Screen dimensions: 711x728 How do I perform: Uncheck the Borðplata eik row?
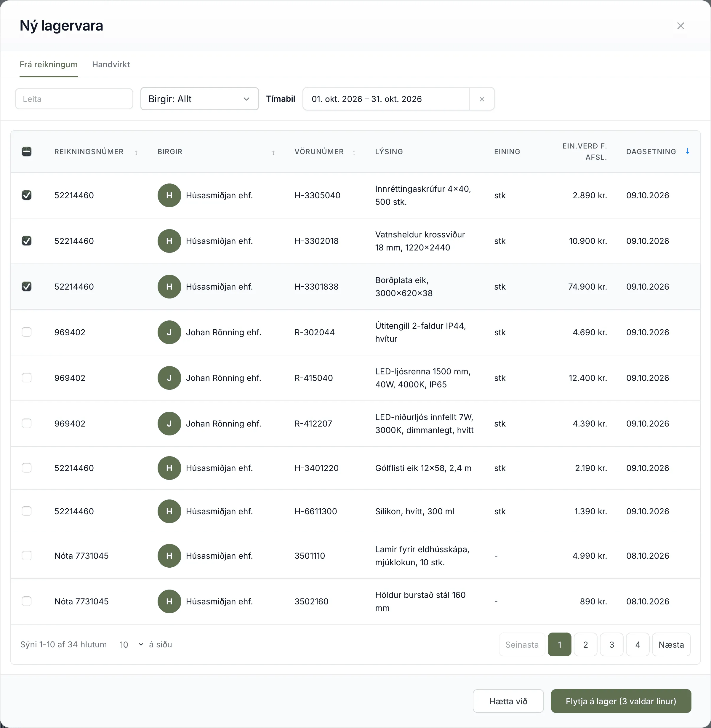26,286
